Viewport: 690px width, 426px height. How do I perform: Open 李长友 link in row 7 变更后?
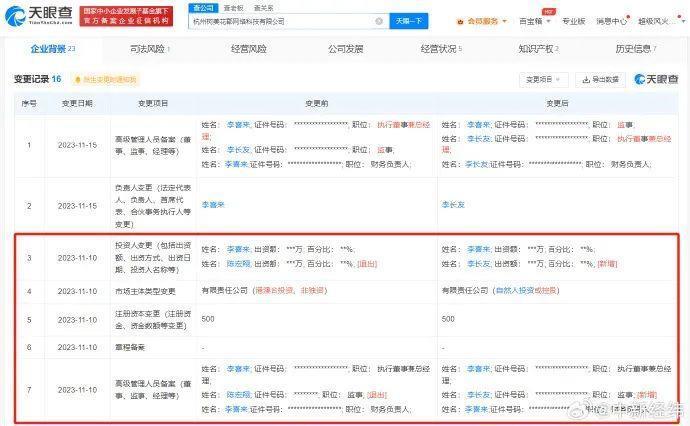click(x=479, y=395)
